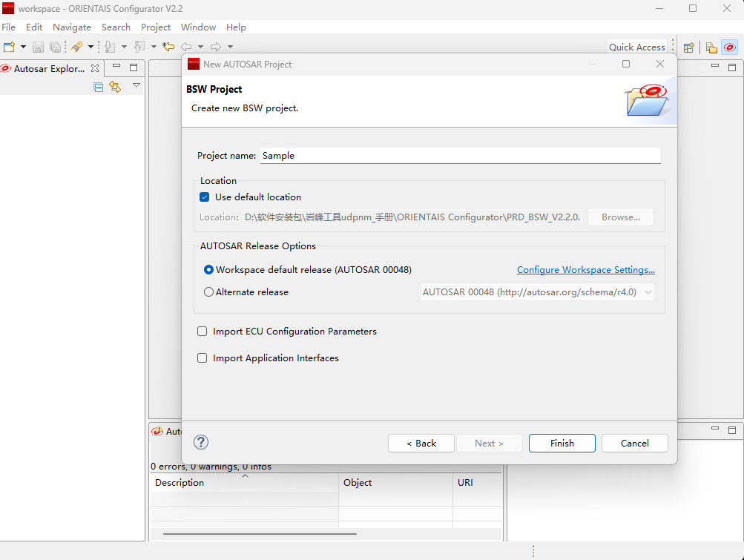The width and height of the screenshot is (744, 560).
Task: Select the Alternate release radio button
Action: click(209, 292)
